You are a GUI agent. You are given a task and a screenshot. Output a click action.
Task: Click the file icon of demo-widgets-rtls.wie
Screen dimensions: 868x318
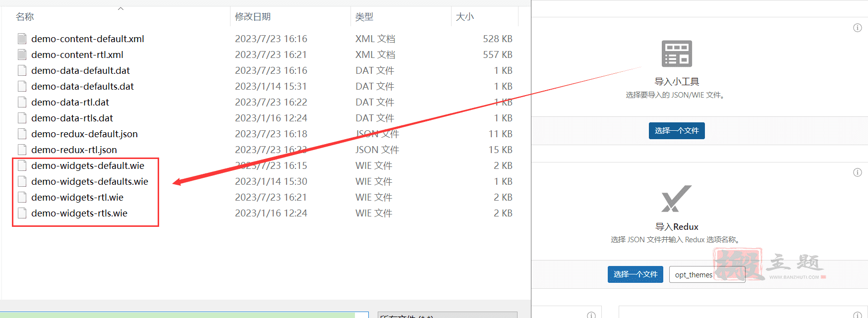pos(22,213)
